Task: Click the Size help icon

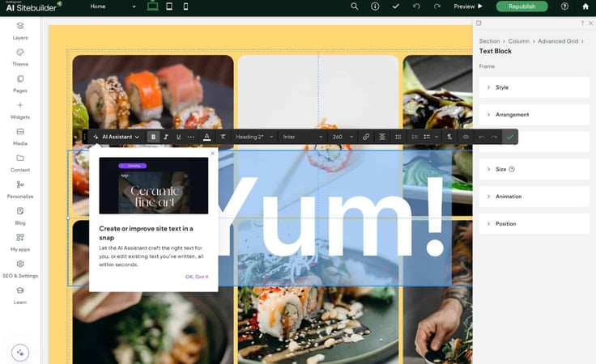Action: (x=512, y=169)
